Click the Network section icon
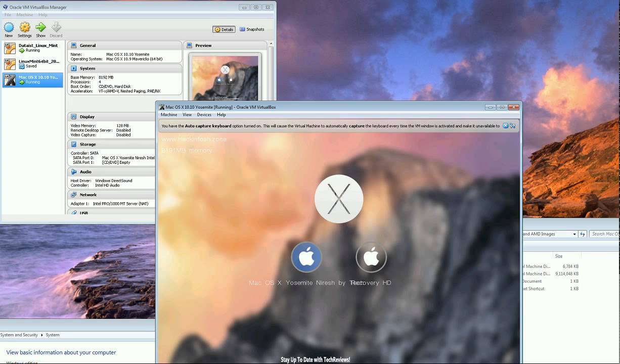This screenshot has height=364, width=620. pos(74,195)
